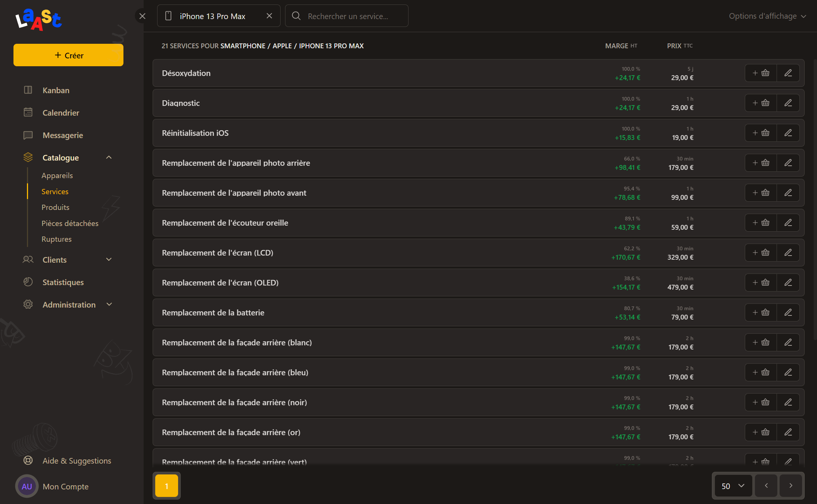The height and width of the screenshot is (504, 817).
Task: Edit the Réinitialisation iOS service
Action: coord(788,133)
